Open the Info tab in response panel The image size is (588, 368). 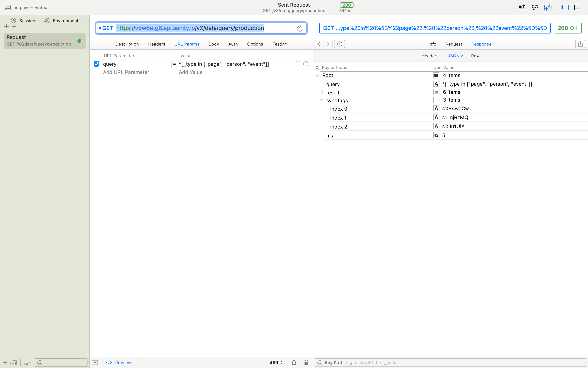point(432,44)
